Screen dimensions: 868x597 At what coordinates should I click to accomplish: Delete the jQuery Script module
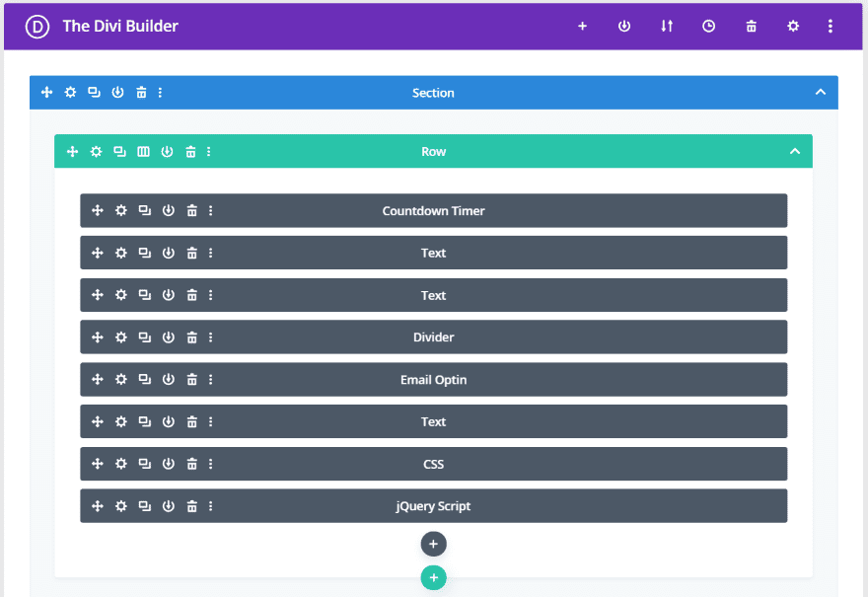pyautogui.click(x=191, y=506)
